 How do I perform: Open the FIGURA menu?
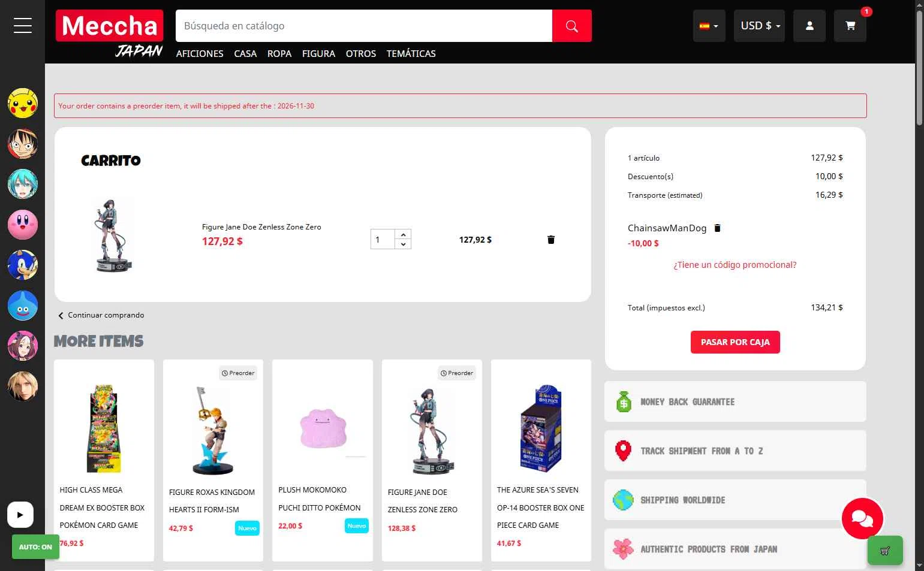(318, 53)
